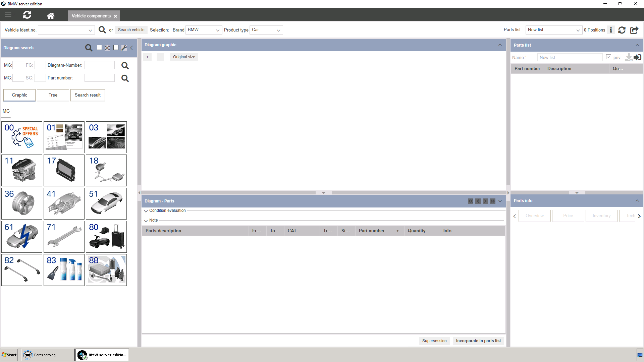This screenshot has height=362, width=644.
Task: Open main group 36 Wheels
Action: tap(22, 203)
